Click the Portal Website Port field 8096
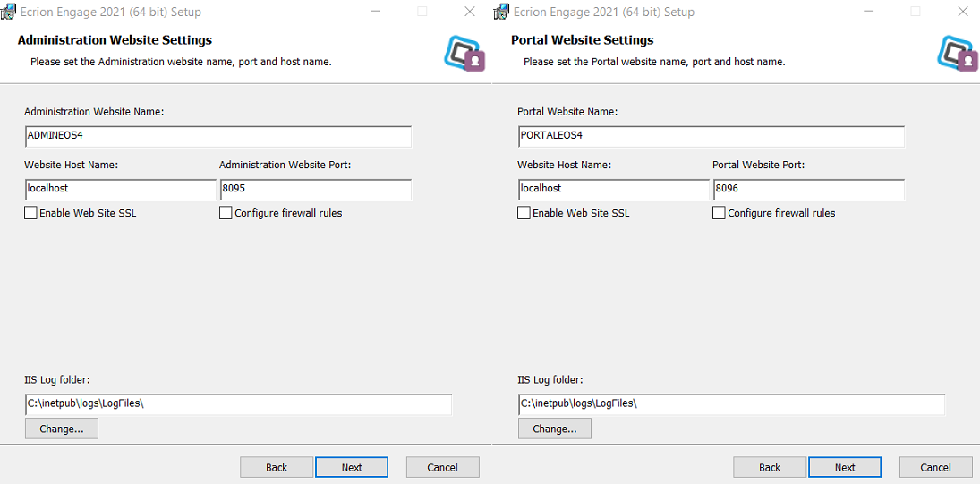The width and height of the screenshot is (980, 484). (809, 190)
